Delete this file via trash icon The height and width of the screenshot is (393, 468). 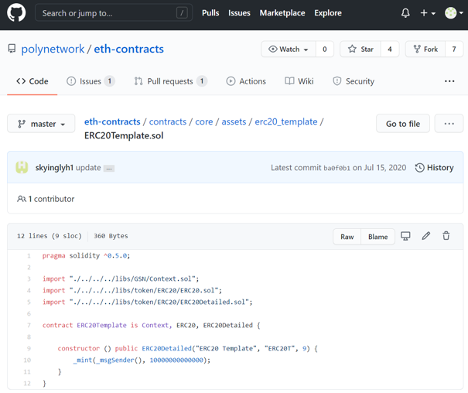[446, 236]
